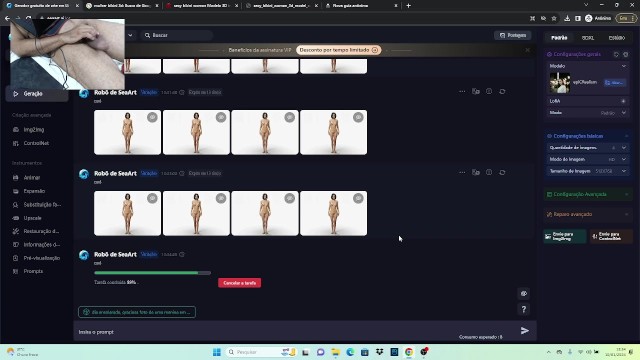Open the Pré-visualização tool
The width and height of the screenshot is (640, 360).
click(x=36, y=258)
